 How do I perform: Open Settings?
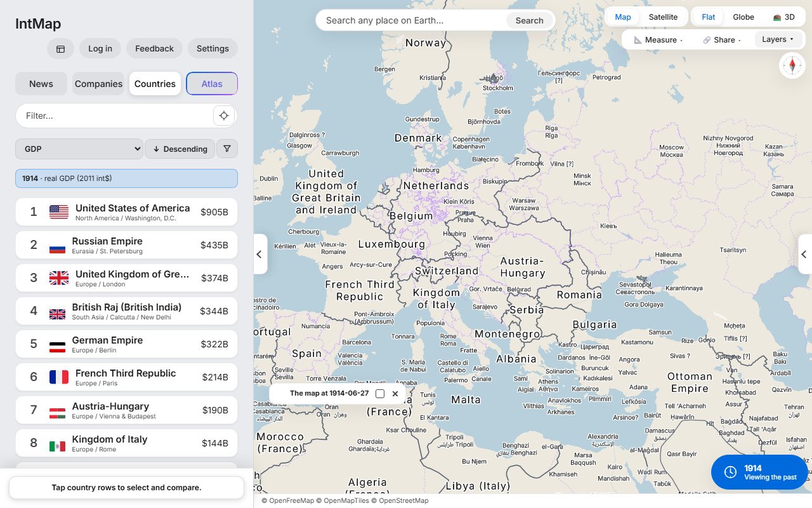pos(213,49)
